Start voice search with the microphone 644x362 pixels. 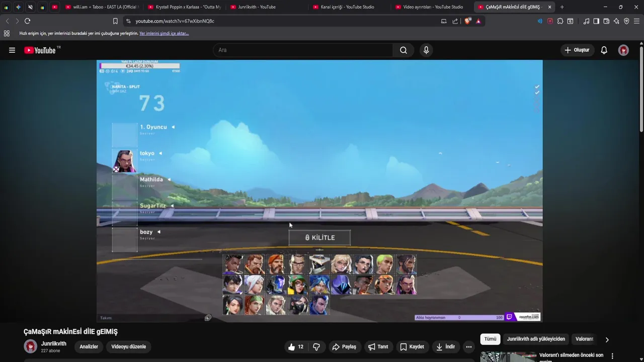[x=426, y=50]
